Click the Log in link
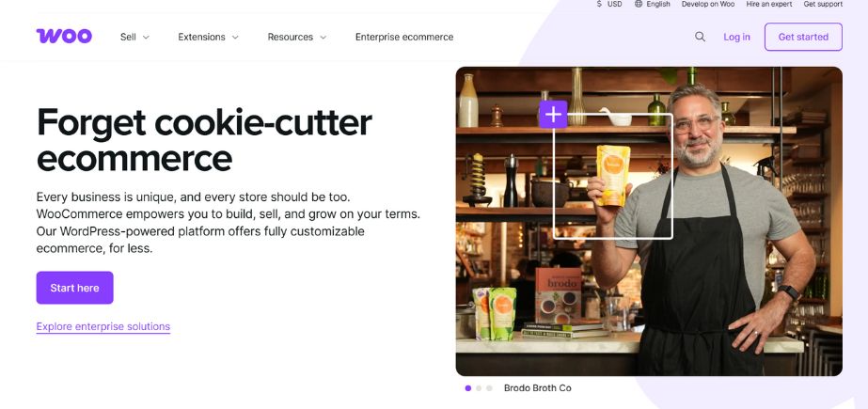Screen dimensions: 868x409 [x=736, y=37]
